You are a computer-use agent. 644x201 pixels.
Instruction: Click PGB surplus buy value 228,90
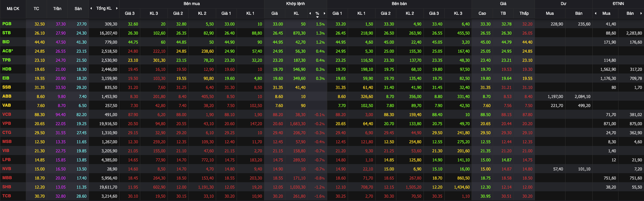pos(557,24)
